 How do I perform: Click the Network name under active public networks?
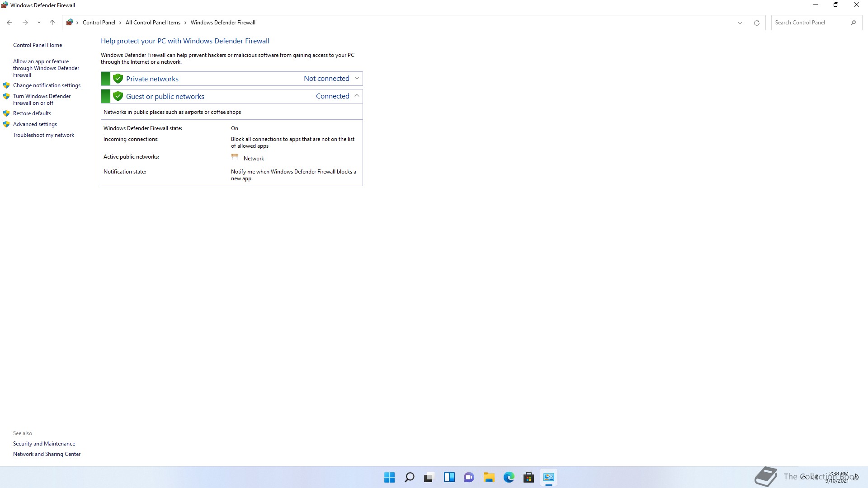tap(254, 159)
